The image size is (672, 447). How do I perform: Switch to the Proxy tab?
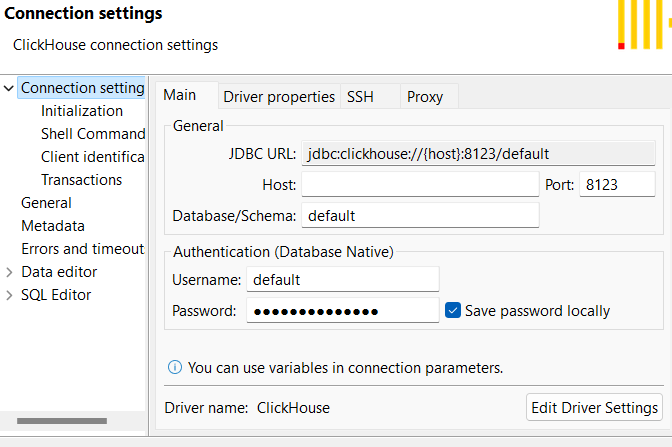(x=429, y=97)
